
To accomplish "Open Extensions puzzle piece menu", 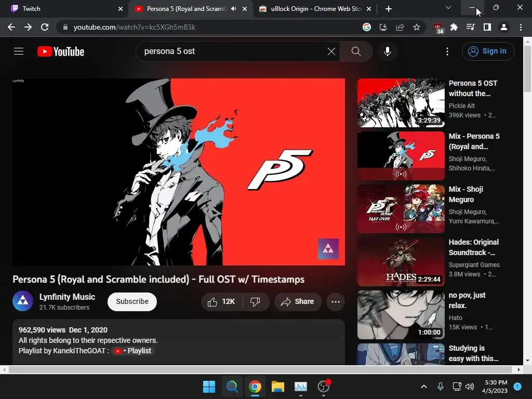I will pyautogui.click(x=454, y=27).
